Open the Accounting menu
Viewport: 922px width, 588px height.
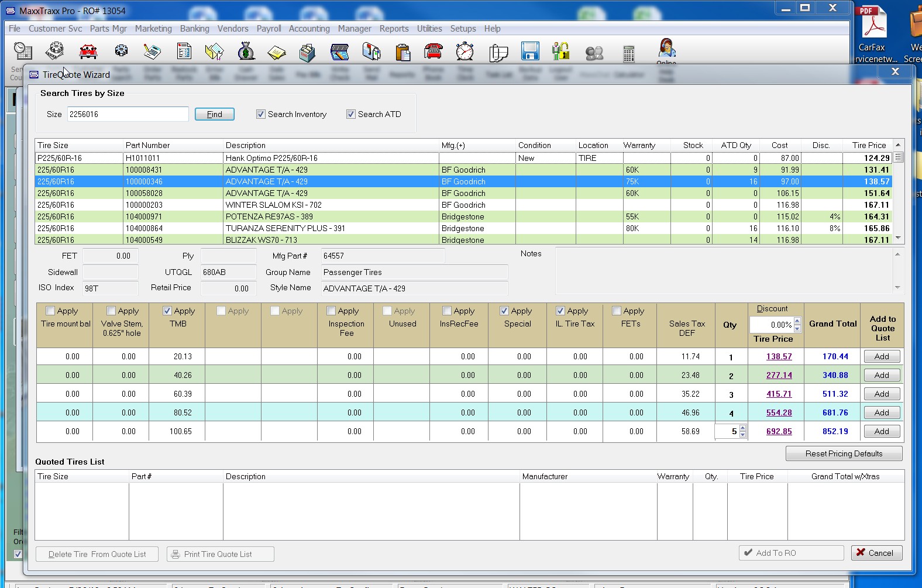point(309,28)
